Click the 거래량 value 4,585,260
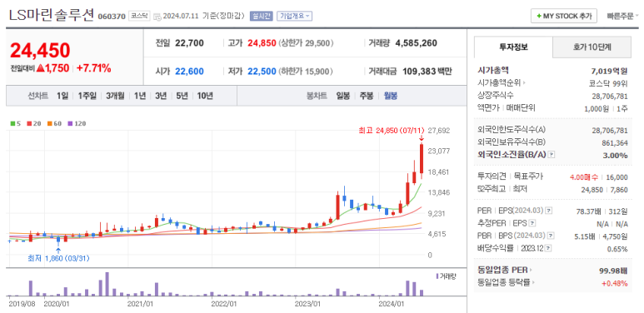 point(416,43)
